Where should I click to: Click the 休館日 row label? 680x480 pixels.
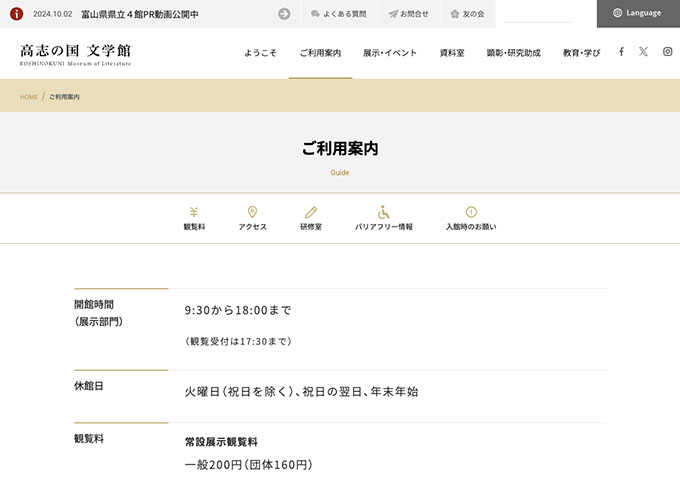(89, 386)
